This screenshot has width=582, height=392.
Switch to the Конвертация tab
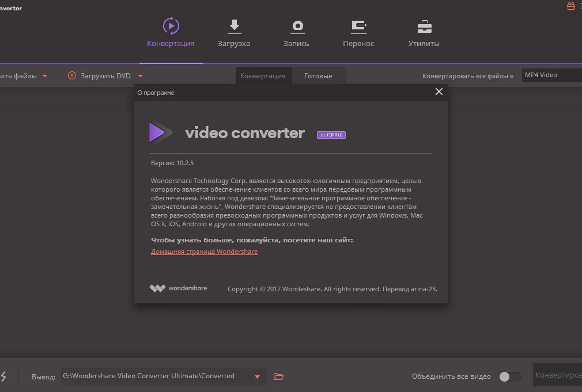pyautogui.click(x=263, y=75)
